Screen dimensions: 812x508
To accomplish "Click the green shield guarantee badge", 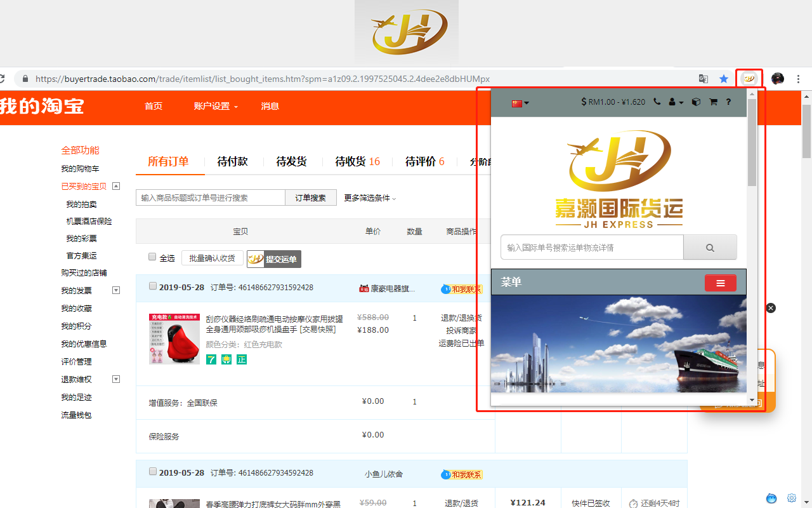I will point(226,359).
